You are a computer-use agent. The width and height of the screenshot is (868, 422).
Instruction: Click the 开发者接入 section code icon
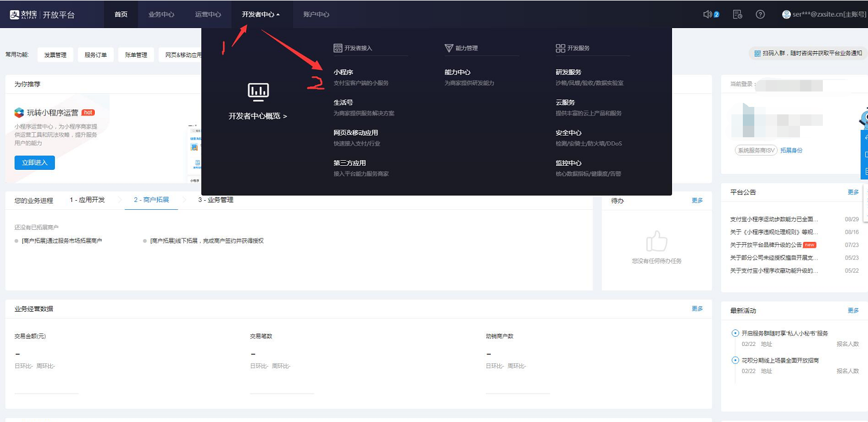click(x=338, y=48)
